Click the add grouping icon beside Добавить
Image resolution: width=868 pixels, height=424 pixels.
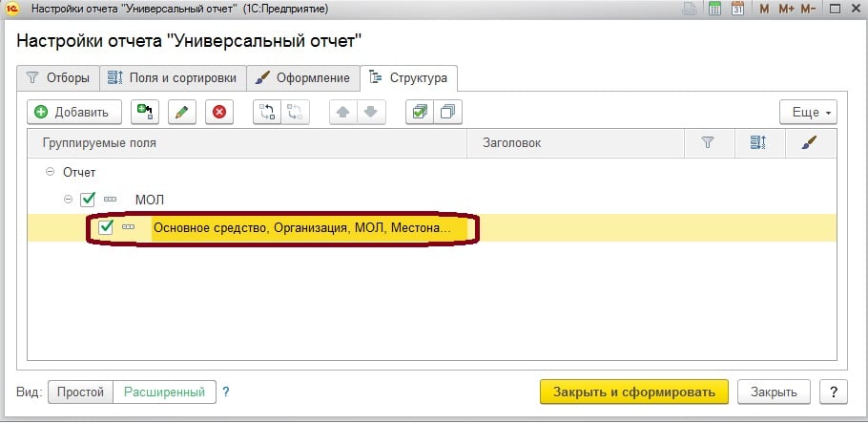(x=144, y=112)
